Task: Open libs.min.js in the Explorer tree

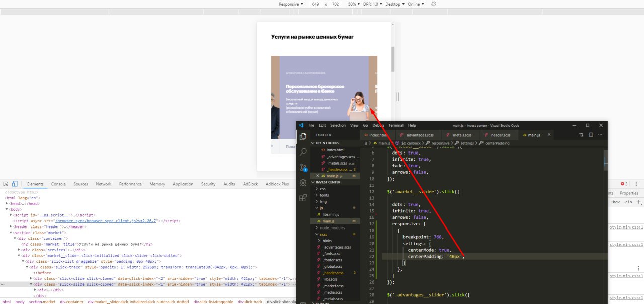Action: point(332,215)
